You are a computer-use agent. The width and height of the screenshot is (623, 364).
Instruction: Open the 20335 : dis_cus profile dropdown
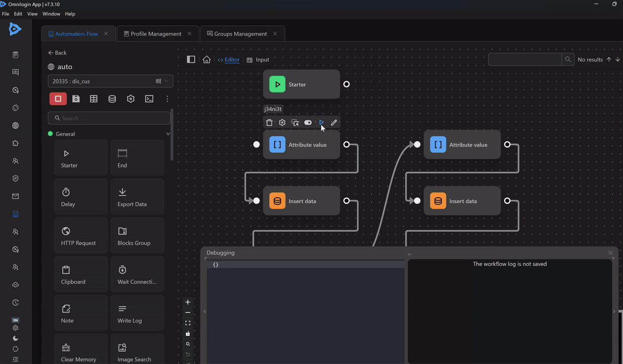coord(110,81)
